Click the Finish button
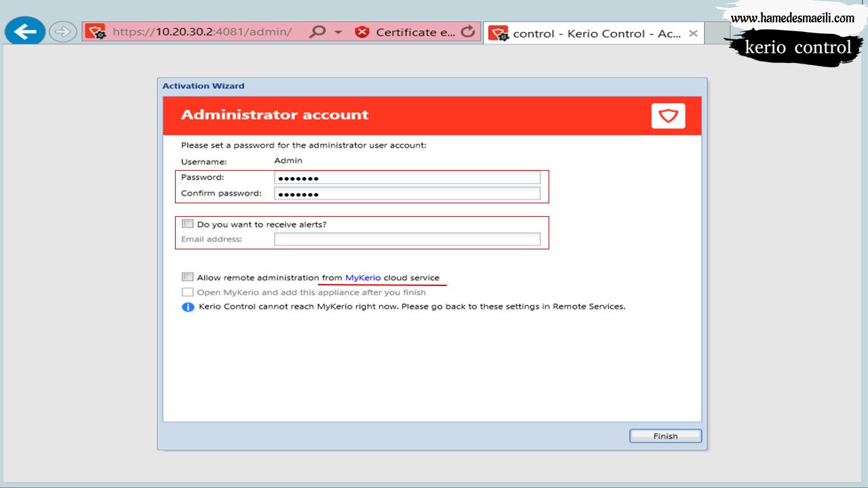Image resolution: width=868 pixels, height=488 pixels. pos(665,436)
